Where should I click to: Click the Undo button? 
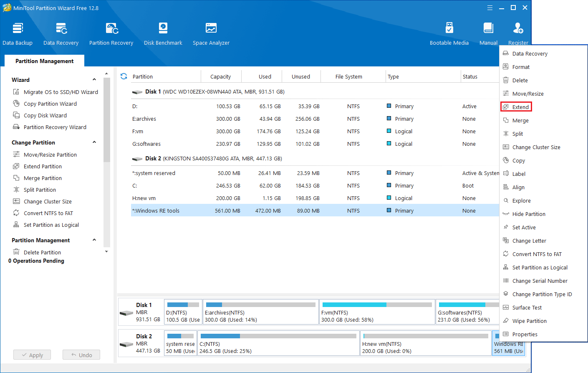(81, 355)
